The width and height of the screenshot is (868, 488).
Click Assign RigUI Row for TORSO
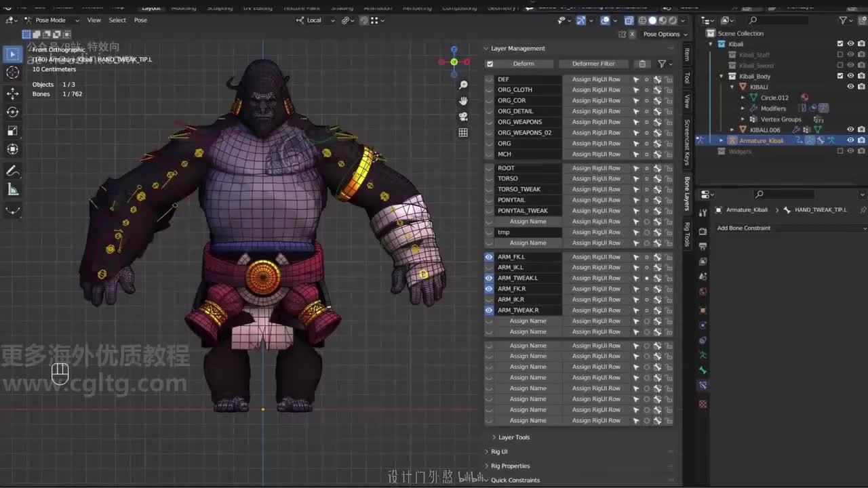coord(595,179)
